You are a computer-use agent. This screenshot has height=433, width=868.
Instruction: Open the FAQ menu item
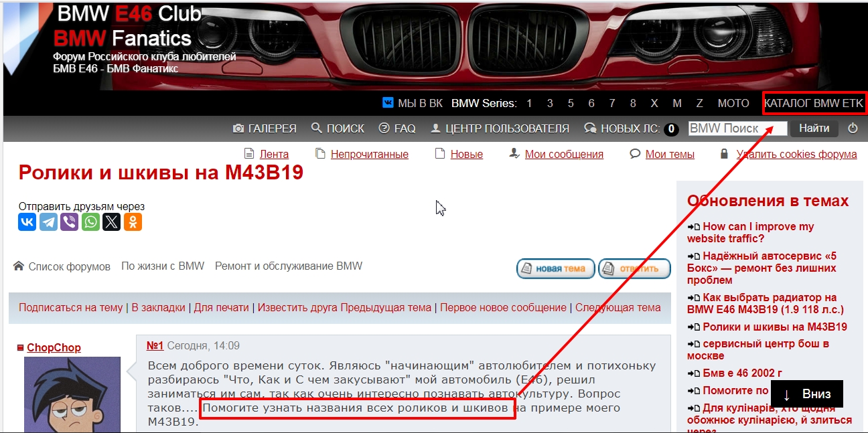397,128
